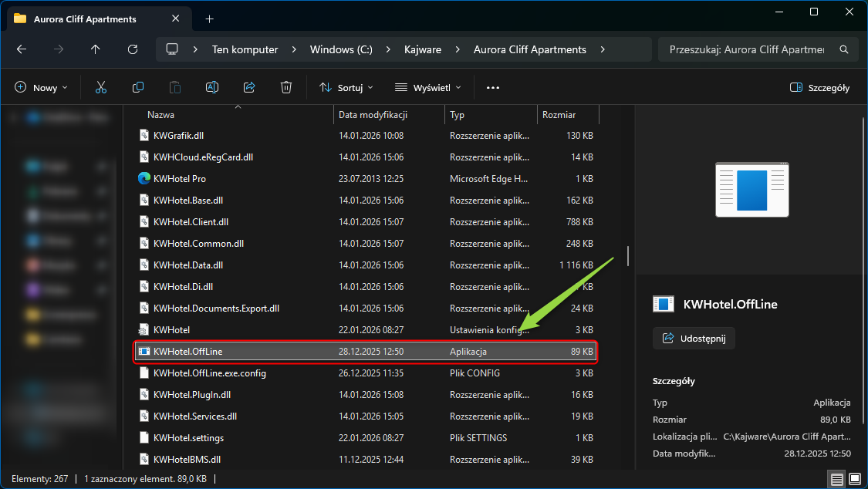Open the three-dots more options menu
The width and height of the screenshot is (868, 489).
click(x=493, y=88)
